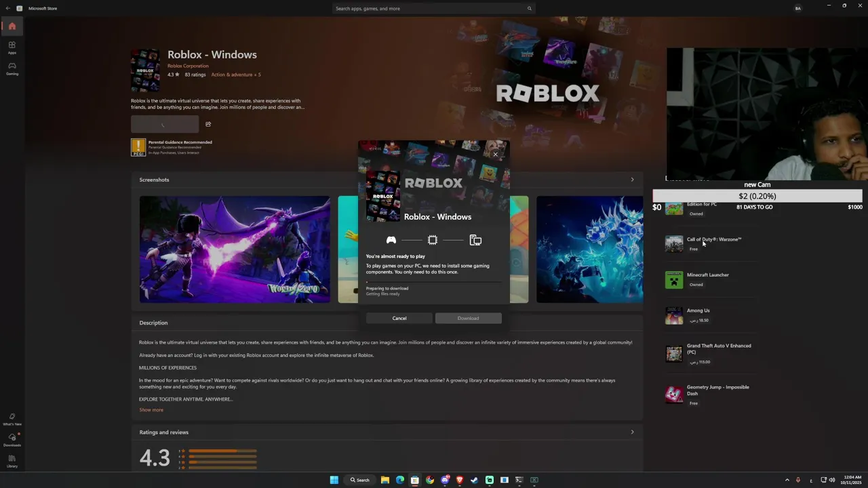Open Microsoft Edge from the taskbar

tap(399, 480)
